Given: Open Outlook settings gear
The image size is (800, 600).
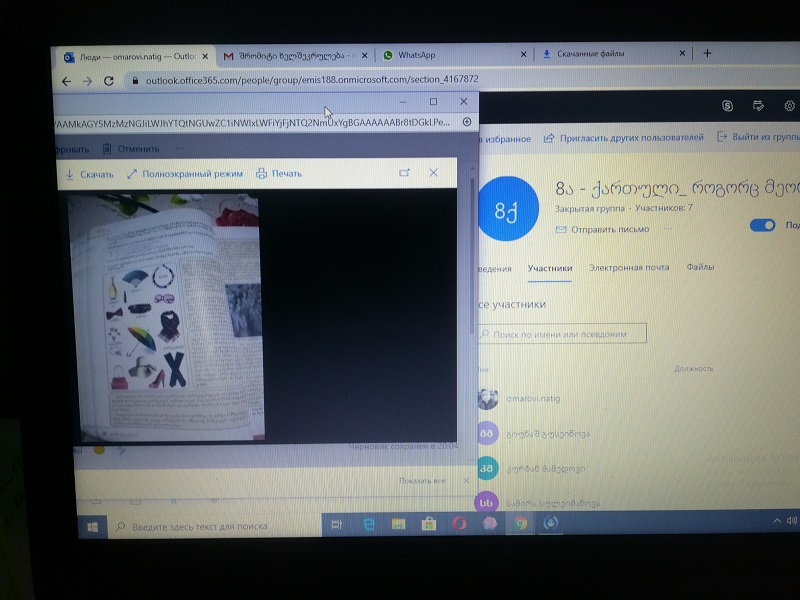Looking at the screenshot, I should (789, 106).
